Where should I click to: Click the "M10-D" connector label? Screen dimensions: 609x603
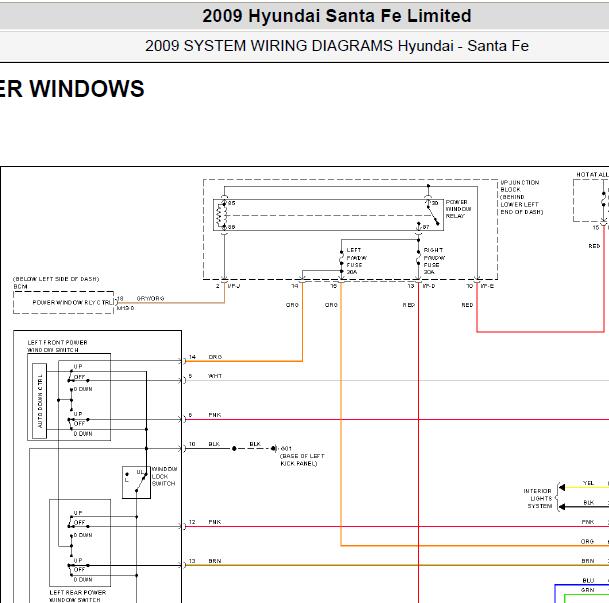pos(125,308)
